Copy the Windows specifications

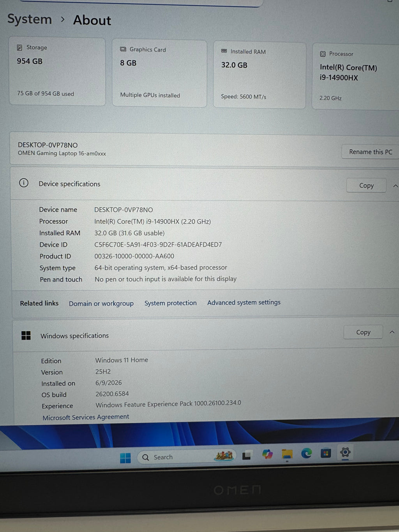363,332
